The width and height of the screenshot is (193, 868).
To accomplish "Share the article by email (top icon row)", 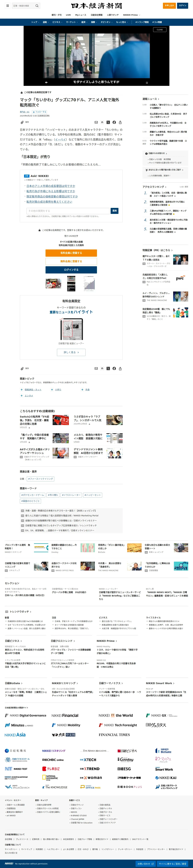I will 96,122.
